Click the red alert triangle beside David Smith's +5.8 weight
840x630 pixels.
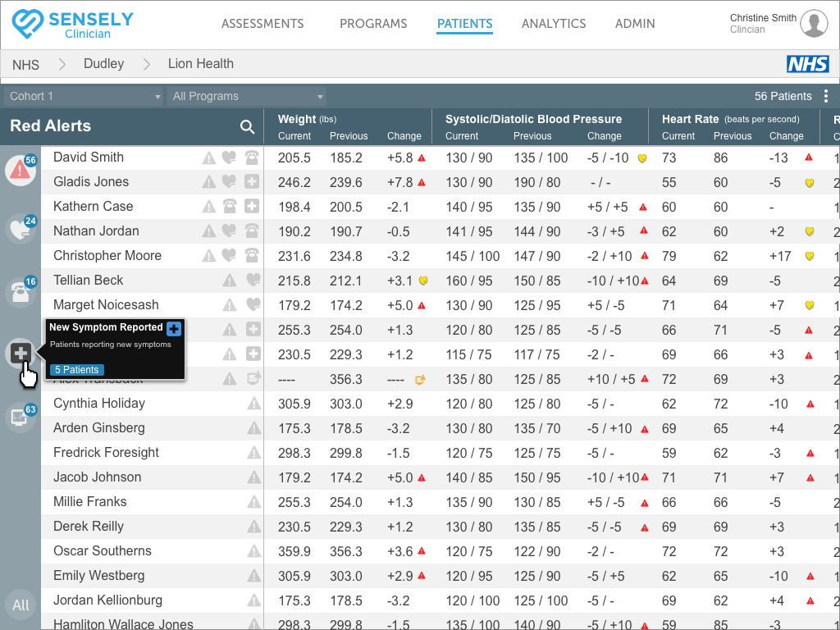click(422, 158)
